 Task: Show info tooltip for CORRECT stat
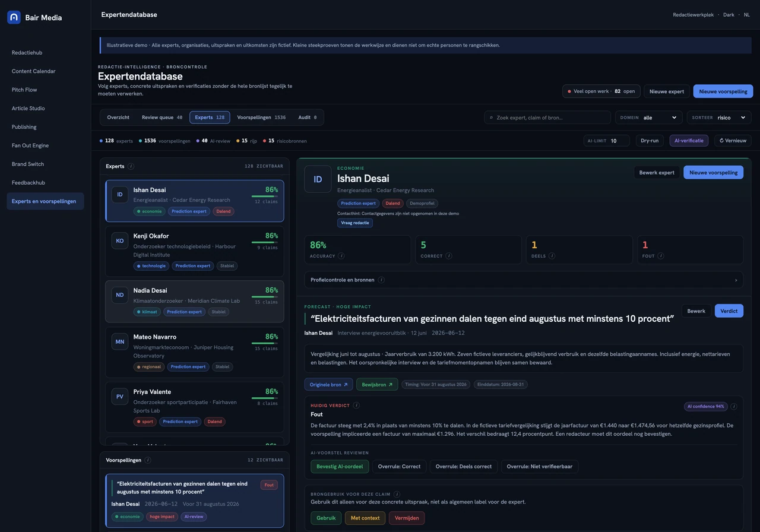[x=449, y=256]
